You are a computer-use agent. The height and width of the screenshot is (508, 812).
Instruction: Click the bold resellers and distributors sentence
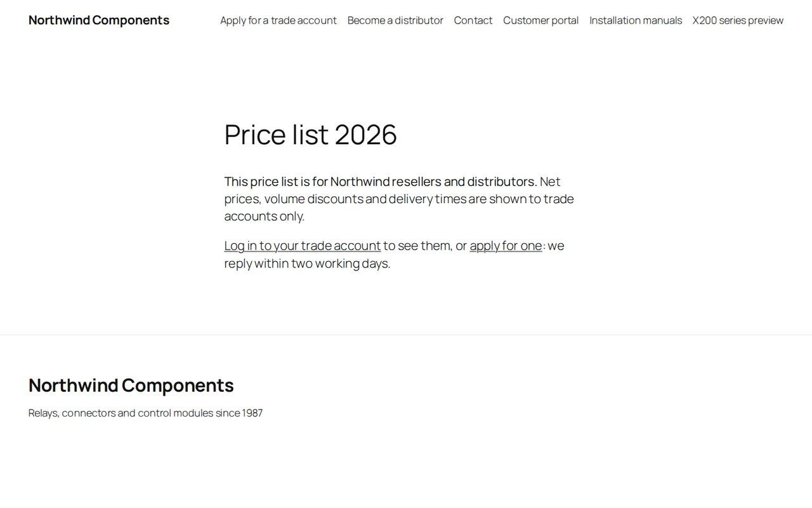tap(381, 182)
